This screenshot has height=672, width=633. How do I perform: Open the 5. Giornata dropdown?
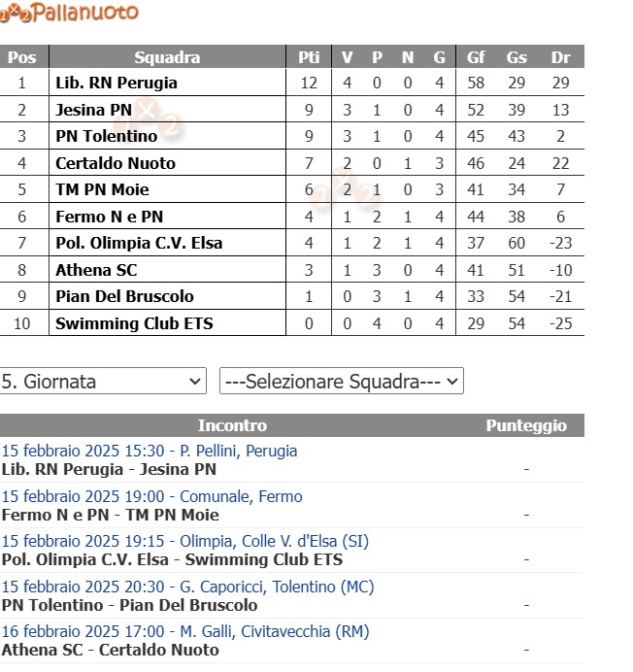point(103,381)
